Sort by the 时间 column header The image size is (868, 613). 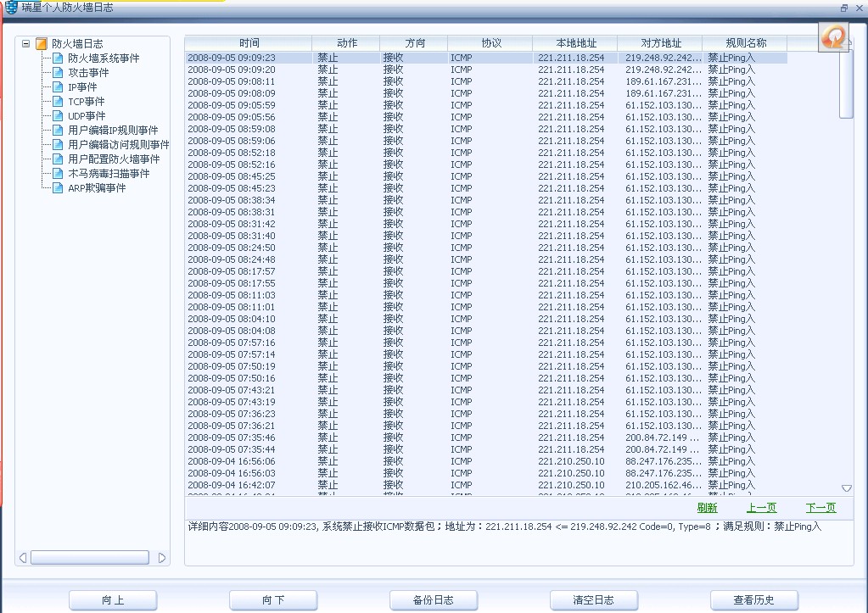coord(249,43)
